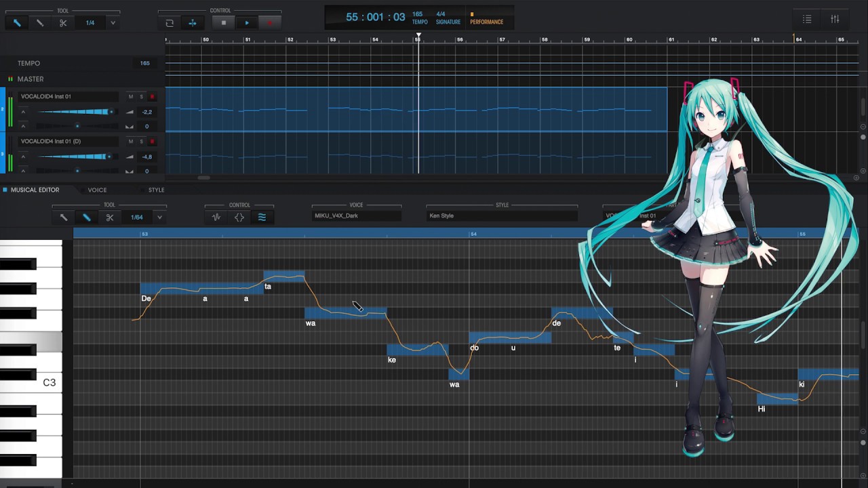868x488 pixels.
Task: Click the pan value 0 under -2,2
Action: click(x=146, y=126)
